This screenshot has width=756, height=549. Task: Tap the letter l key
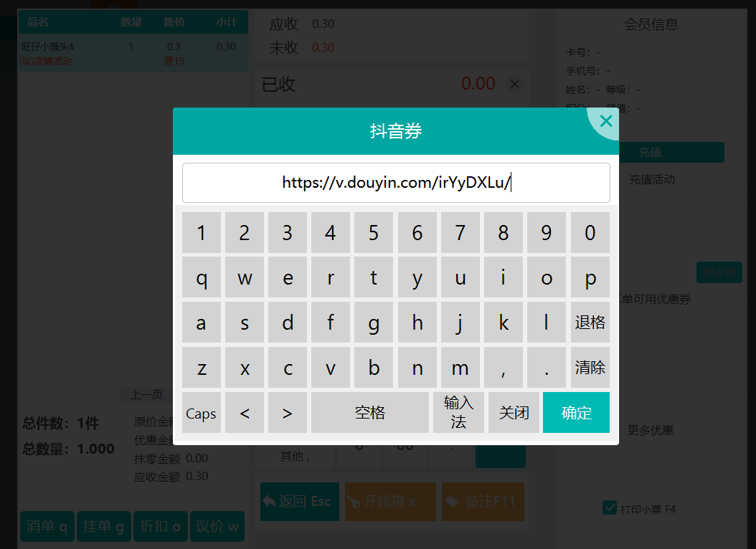pyautogui.click(x=547, y=323)
